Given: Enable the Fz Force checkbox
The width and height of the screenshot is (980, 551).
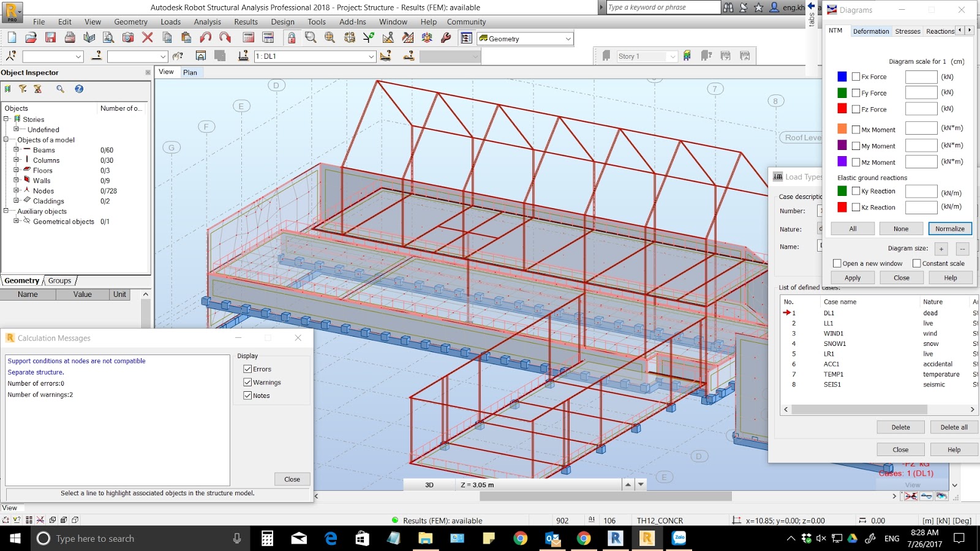Looking at the screenshot, I should (856, 109).
